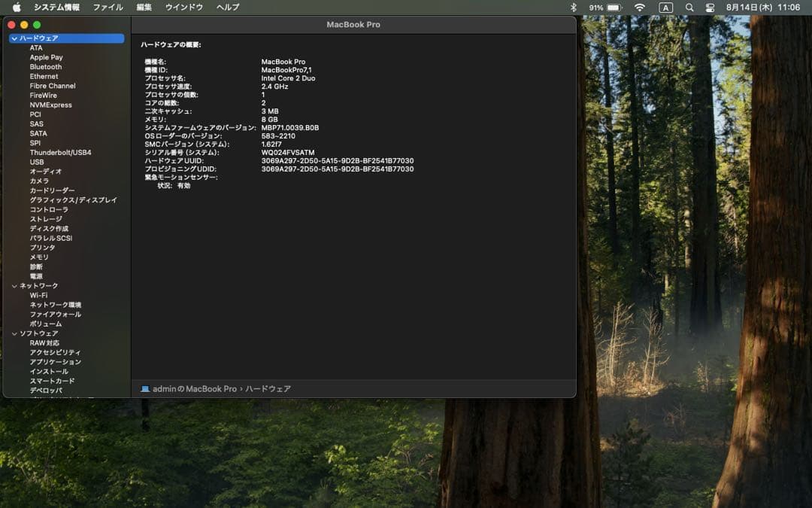Click the date in the menu bar
The width and height of the screenshot is (812, 508).
click(748, 7)
